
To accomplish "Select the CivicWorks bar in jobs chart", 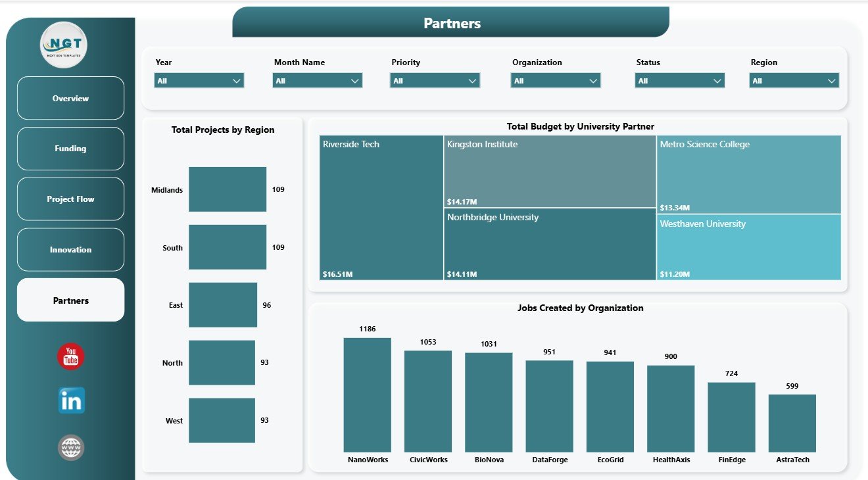I will [x=428, y=402].
